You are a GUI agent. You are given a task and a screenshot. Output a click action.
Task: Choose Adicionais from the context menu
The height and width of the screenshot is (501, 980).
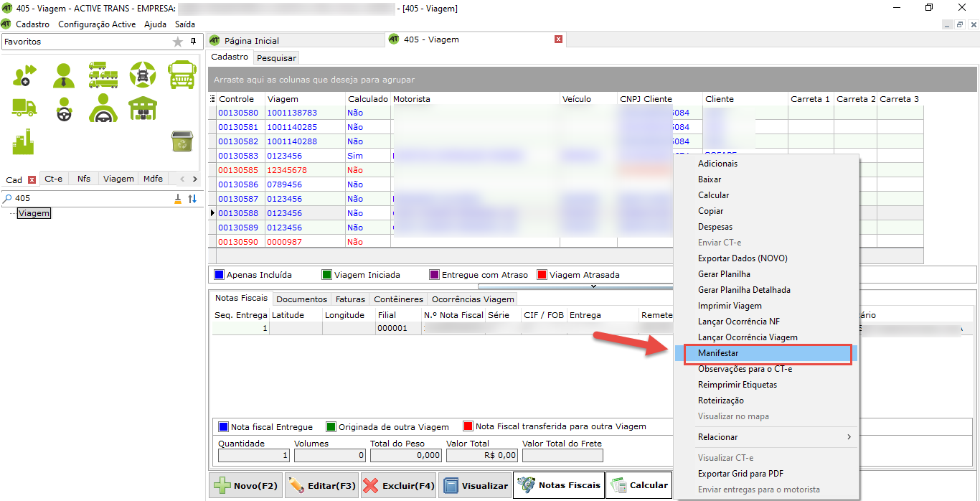pos(766,164)
